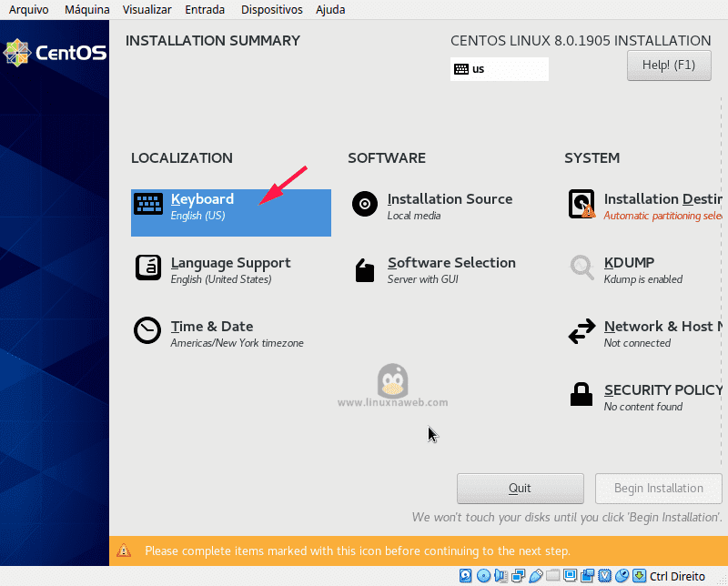This screenshot has width=728, height=586.
Task: Click the keyboard icon in the us layout box
Action: [x=461, y=69]
